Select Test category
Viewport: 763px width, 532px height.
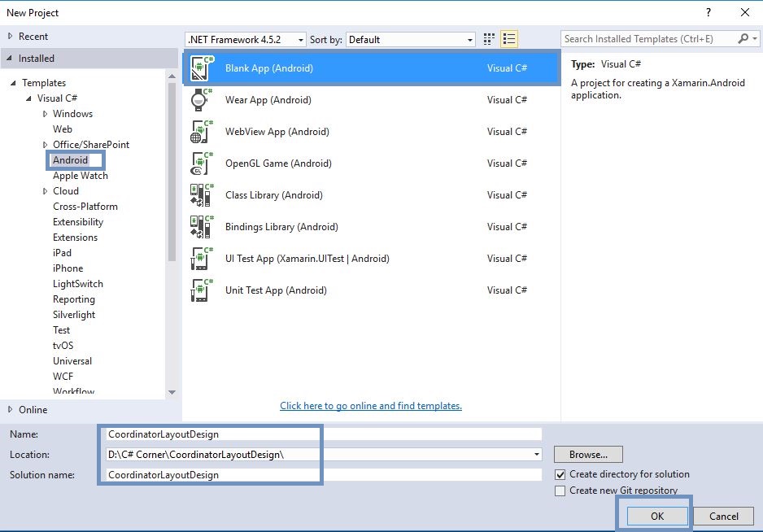(x=61, y=330)
